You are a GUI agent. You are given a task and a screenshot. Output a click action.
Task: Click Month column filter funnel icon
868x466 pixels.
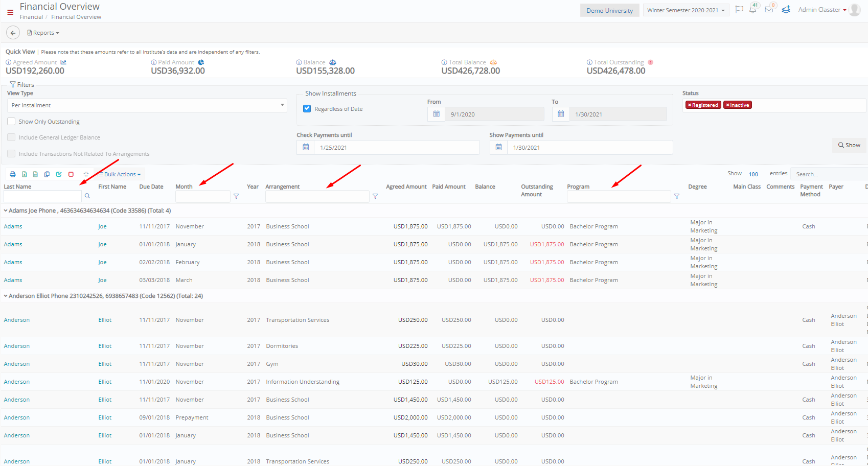[x=236, y=196]
